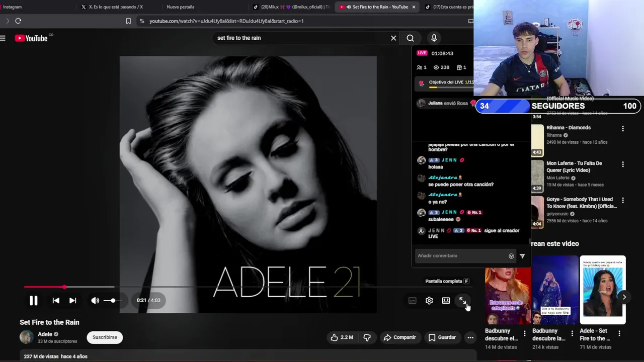
Task: Enter fullscreen on the video player
Action: point(462,300)
